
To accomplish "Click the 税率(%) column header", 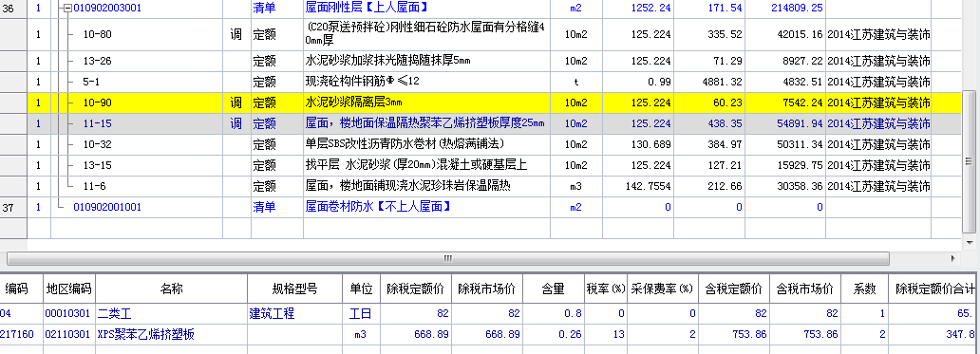I will tap(606, 289).
